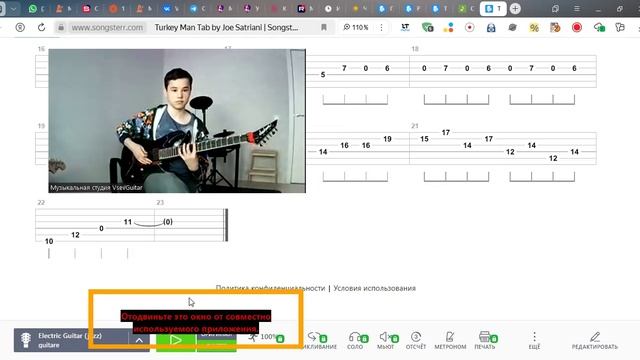Start playback with the green play button
Image resolution: width=640 pixels, height=360 pixels.
point(176,340)
